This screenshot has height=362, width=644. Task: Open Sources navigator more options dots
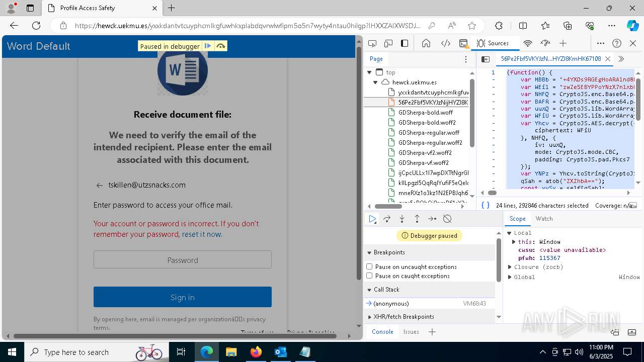click(466, 59)
